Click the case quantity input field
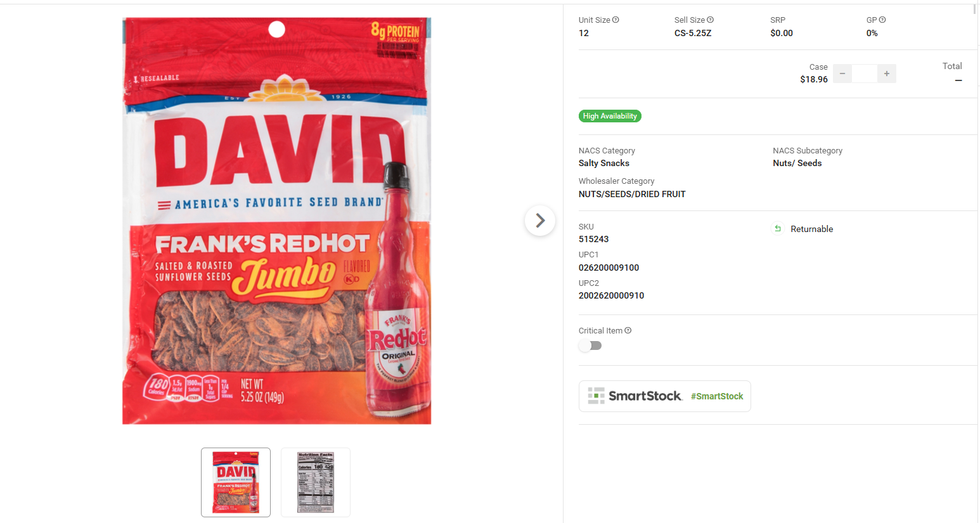Image resolution: width=980 pixels, height=523 pixels. coord(865,74)
